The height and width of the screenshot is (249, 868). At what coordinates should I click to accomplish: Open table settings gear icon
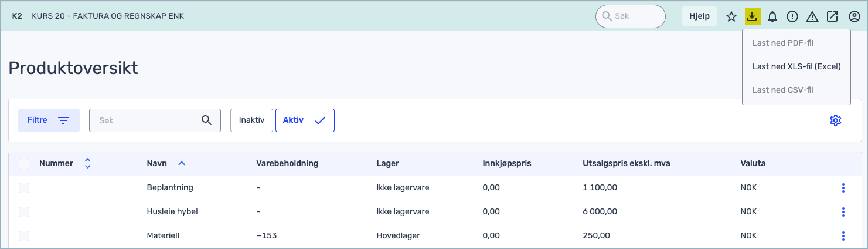[836, 120]
